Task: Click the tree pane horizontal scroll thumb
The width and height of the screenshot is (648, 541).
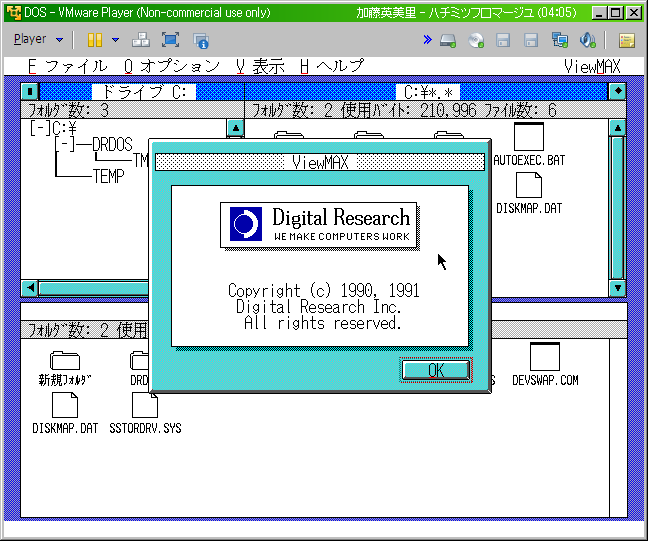Action: [94, 288]
